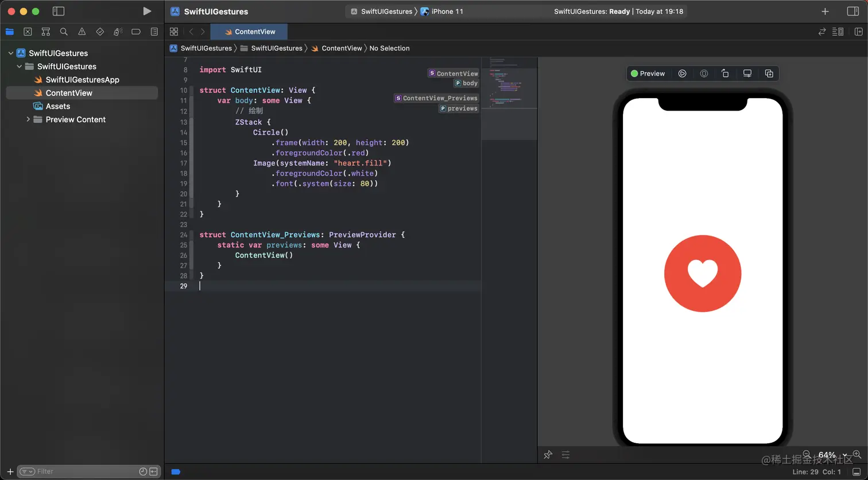Rotate the preview device orientation
The width and height of the screenshot is (868, 480).
pyautogui.click(x=725, y=73)
